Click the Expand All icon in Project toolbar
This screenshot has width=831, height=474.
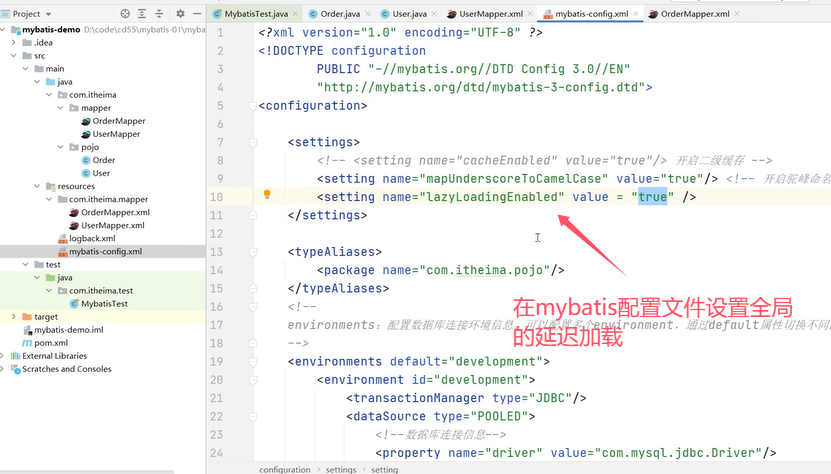[142, 14]
